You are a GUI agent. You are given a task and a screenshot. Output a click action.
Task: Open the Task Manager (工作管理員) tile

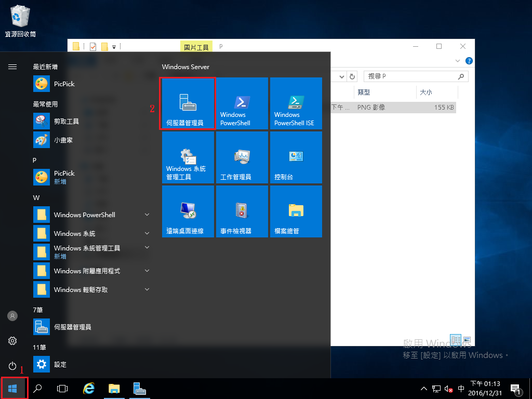click(242, 157)
